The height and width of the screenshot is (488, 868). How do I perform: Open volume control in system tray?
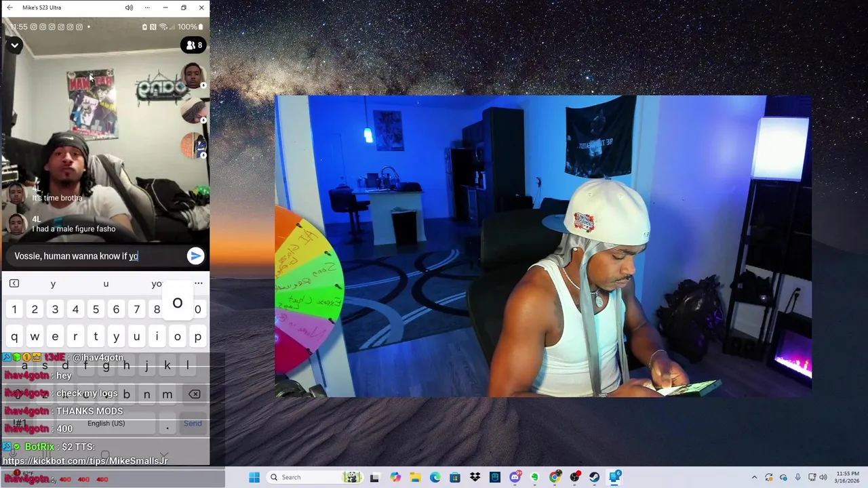click(x=824, y=477)
